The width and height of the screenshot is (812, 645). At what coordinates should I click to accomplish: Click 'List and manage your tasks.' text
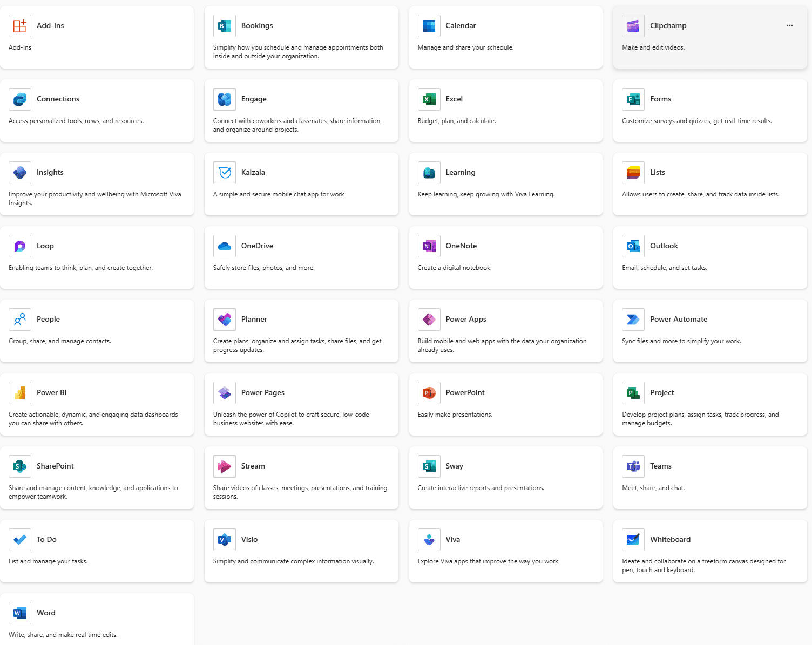tap(48, 561)
